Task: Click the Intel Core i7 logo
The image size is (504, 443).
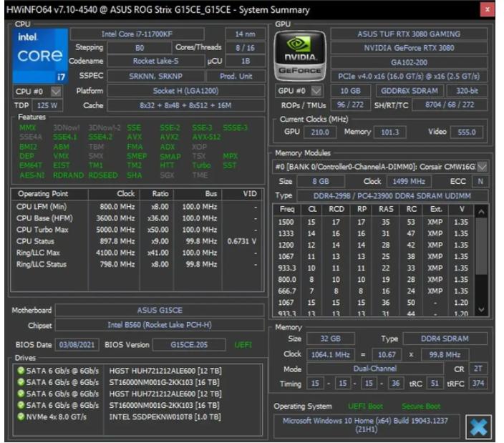Action: tap(40, 56)
